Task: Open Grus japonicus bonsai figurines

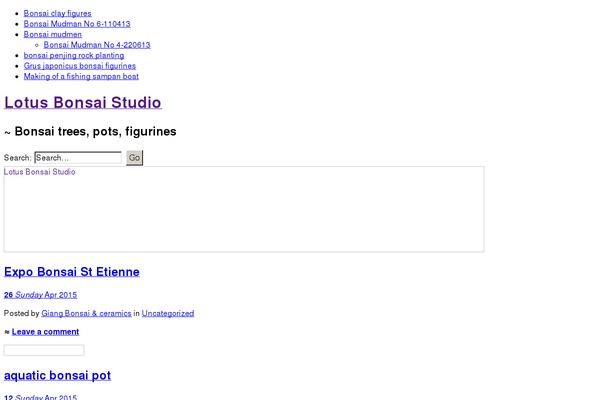Action: click(x=80, y=66)
